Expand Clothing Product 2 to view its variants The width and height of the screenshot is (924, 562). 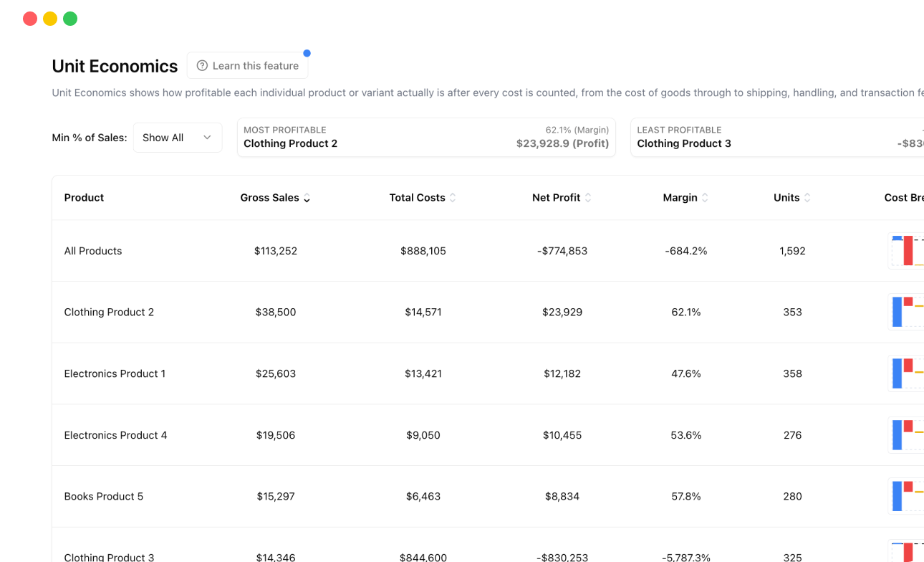[x=109, y=312]
